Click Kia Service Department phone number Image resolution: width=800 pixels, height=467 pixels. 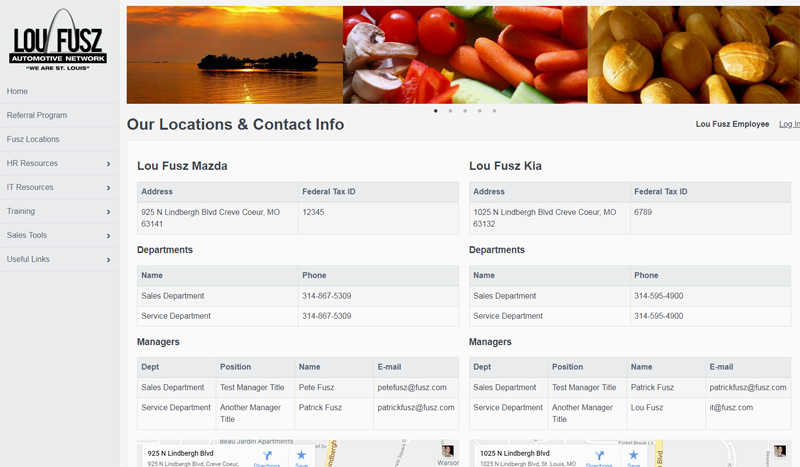659,316
